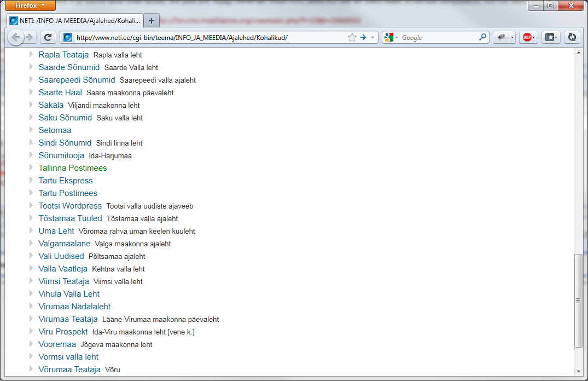Click the text "Valga maakonna ajaleht"
Viewport: 588px width, 381px height.
coord(133,244)
